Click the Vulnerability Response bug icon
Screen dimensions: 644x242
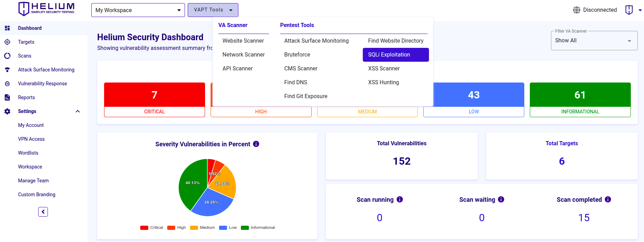7,84
